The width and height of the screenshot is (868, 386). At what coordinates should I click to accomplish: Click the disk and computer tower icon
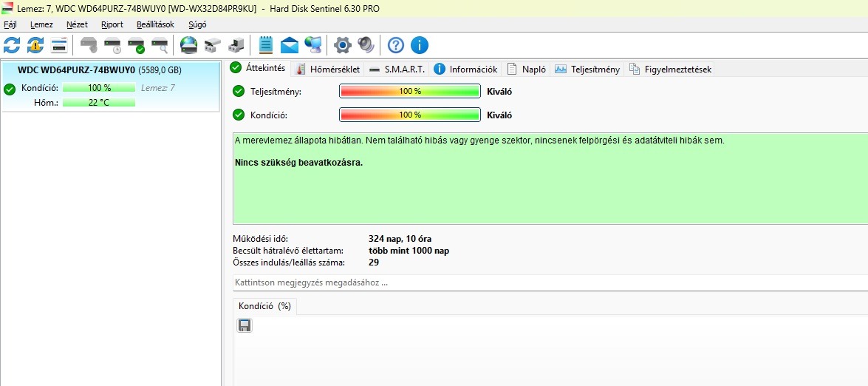(x=236, y=45)
